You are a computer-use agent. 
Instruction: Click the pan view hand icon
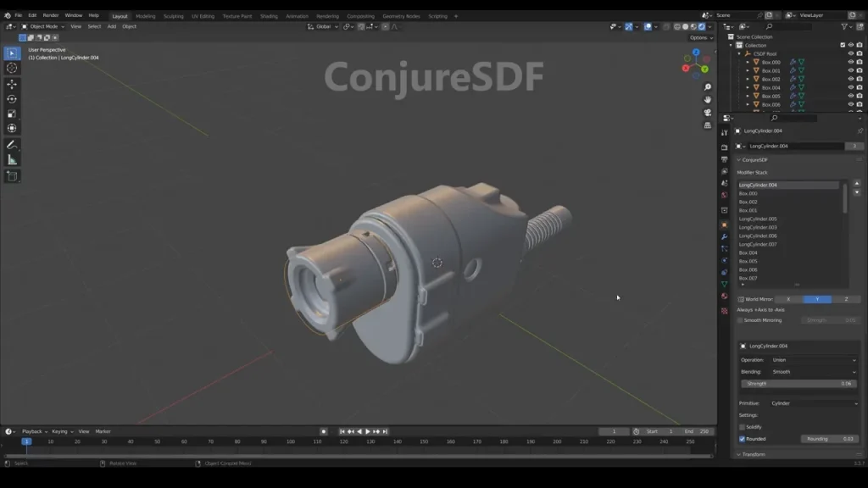pos(708,100)
